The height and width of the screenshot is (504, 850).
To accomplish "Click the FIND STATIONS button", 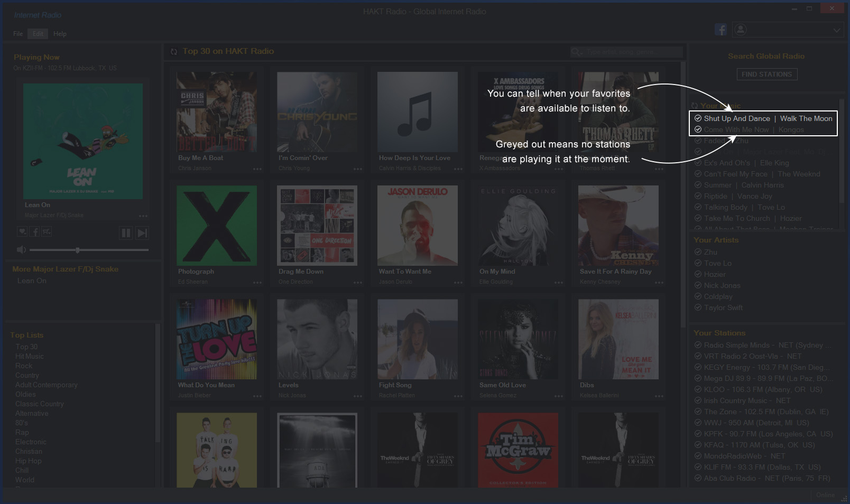I will (x=766, y=74).
